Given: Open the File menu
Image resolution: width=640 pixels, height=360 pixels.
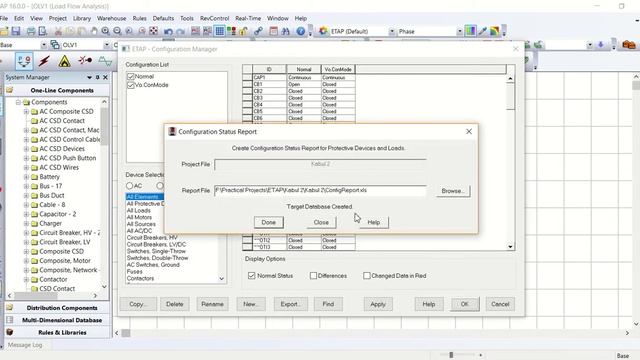Looking at the screenshot, I should click(x=4, y=18).
